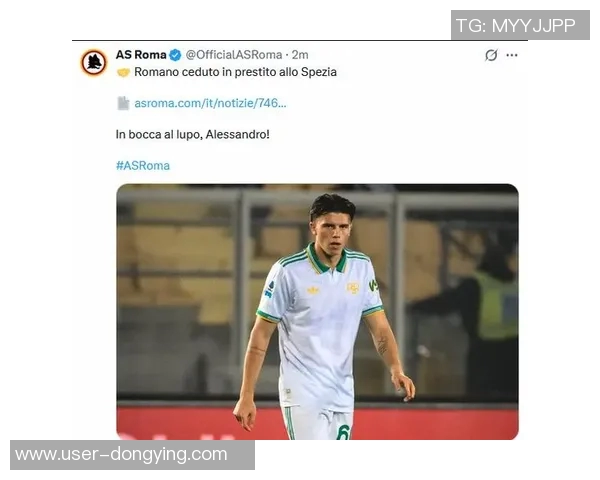The width and height of the screenshot is (600, 480).
Task: Open the Grok slashed-circle icon
Action: click(490, 55)
